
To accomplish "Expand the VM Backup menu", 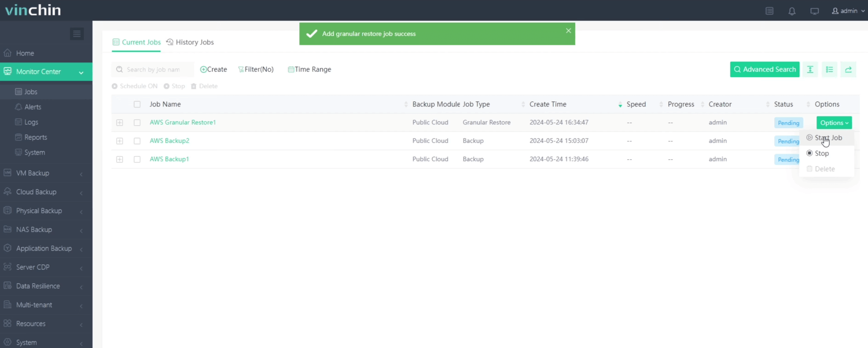I will click(46, 173).
